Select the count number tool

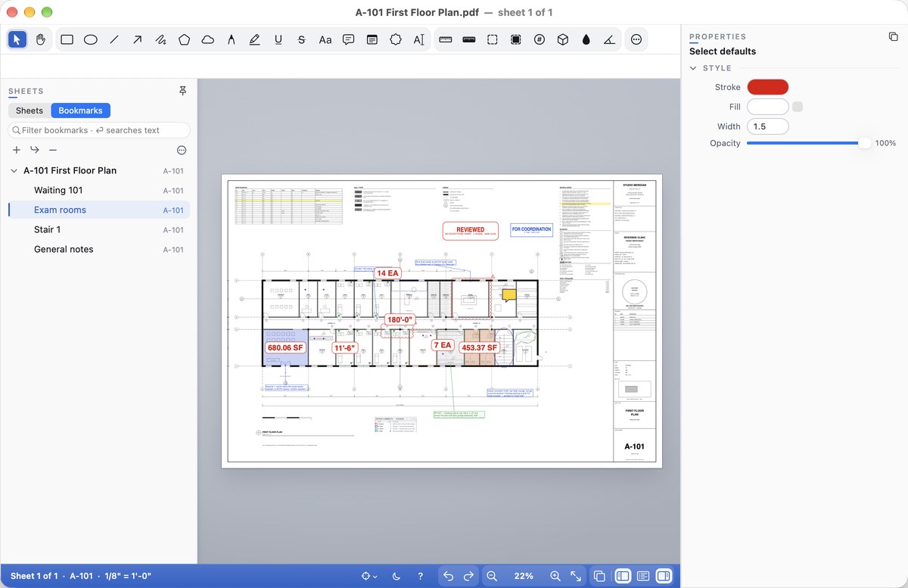(540, 39)
